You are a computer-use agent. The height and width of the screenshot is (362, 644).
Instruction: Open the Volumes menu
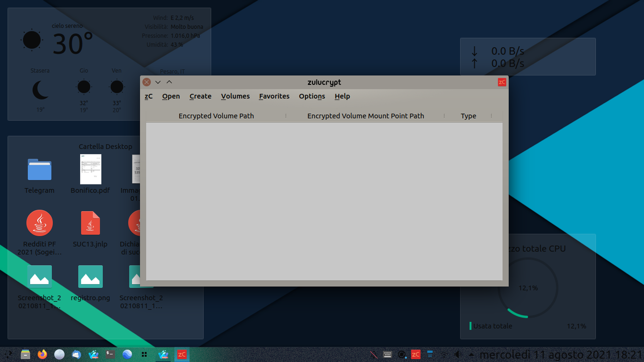click(235, 96)
